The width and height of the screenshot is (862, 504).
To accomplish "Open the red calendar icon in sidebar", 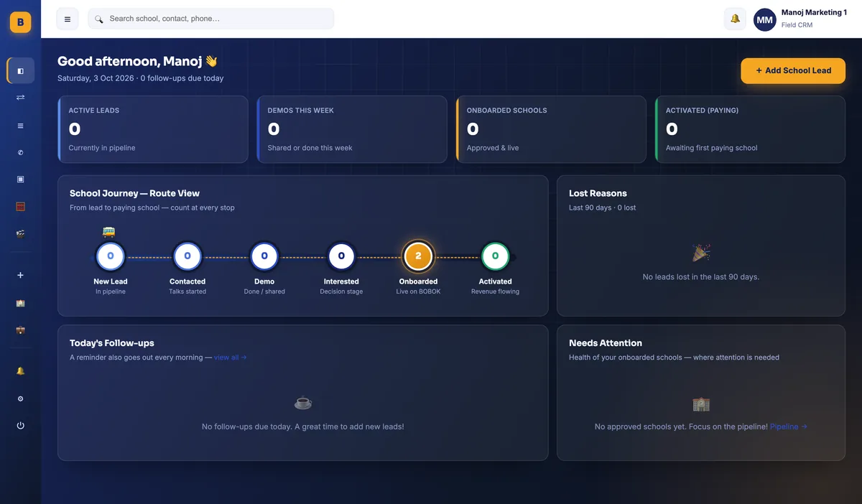I will (x=20, y=206).
